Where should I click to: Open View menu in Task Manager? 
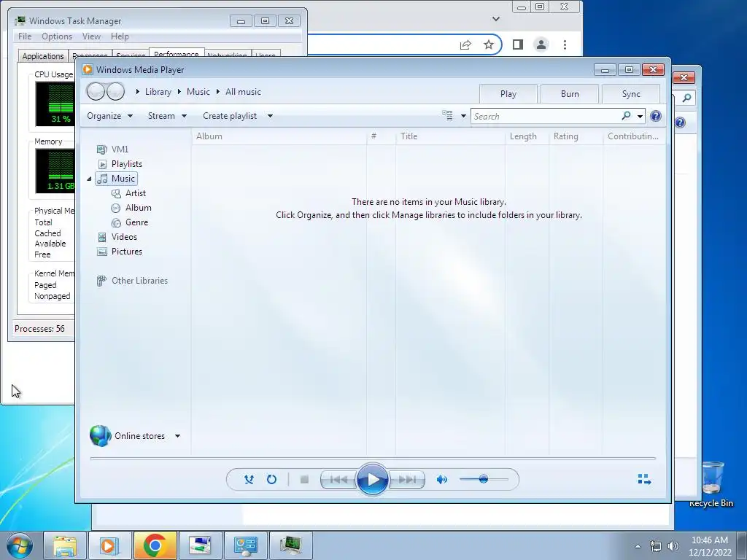tap(91, 36)
